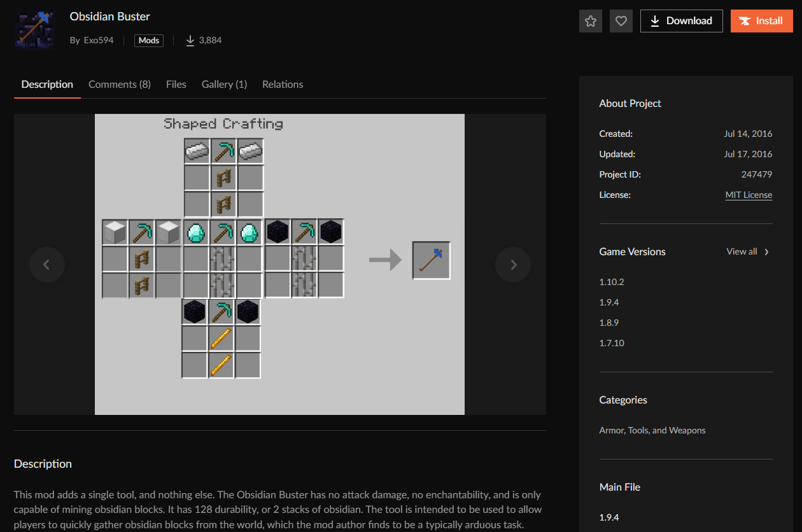
Task: Click View all game versions
Action: [742, 251]
